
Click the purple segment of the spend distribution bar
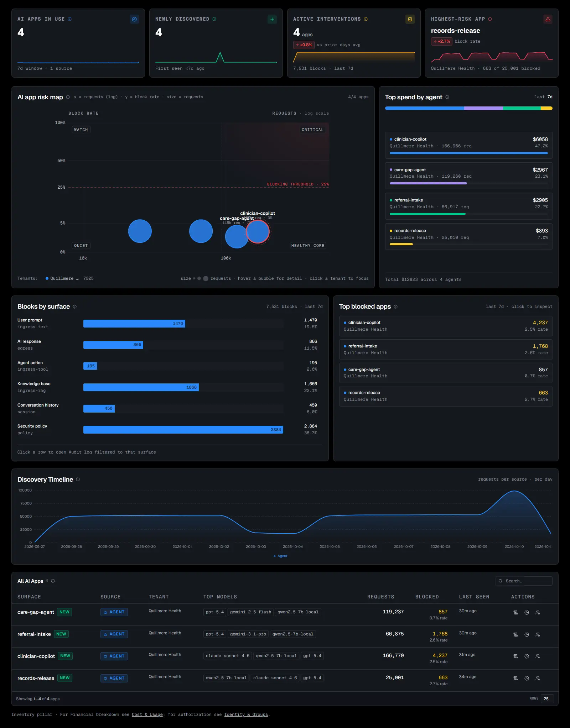[483, 108]
